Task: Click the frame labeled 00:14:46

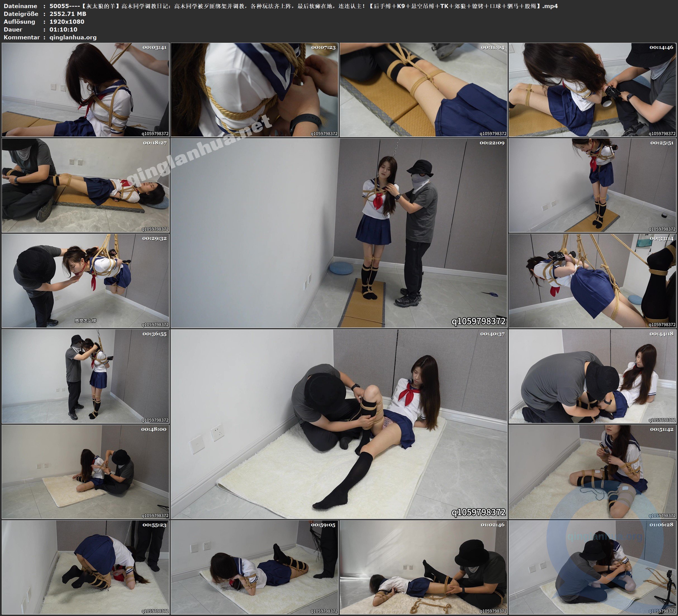Action: pyautogui.click(x=593, y=90)
